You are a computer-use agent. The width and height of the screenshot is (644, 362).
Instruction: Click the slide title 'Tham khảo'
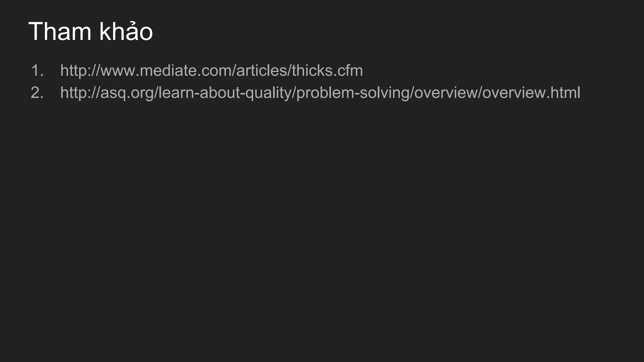[91, 31]
